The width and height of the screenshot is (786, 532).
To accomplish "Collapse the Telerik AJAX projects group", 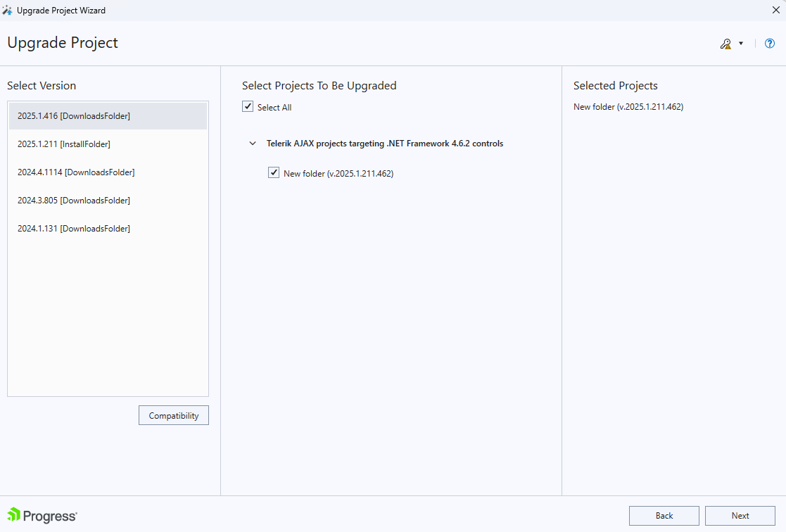I will [x=252, y=143].
